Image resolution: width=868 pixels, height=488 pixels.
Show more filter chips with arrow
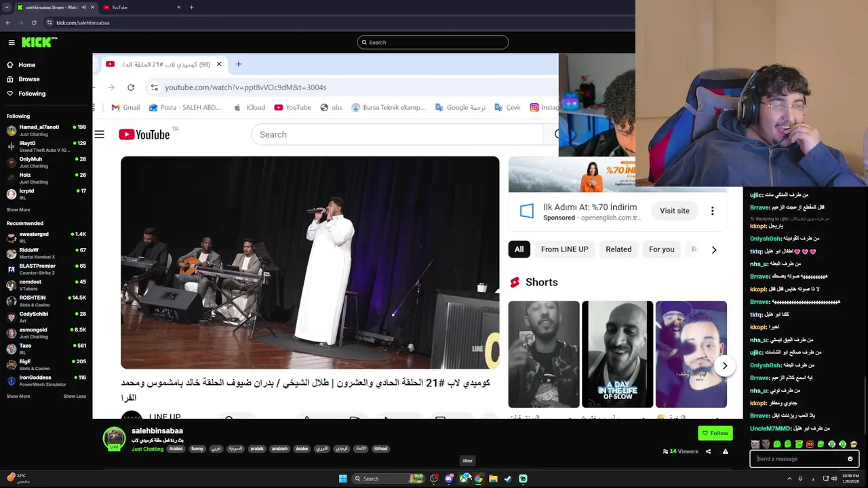click(713, 249)
